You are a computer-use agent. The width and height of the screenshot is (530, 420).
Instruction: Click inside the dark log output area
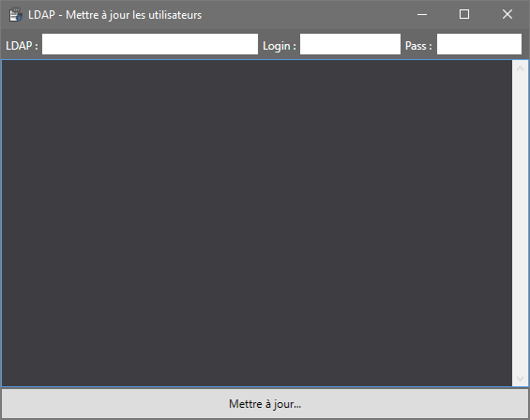(257, 223)
